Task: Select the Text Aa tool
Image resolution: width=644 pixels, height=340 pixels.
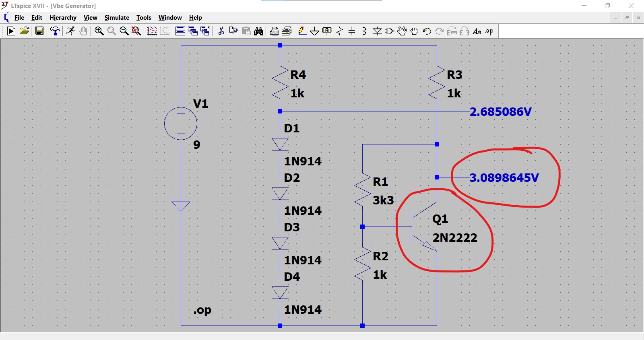Action: click(477, 31)
